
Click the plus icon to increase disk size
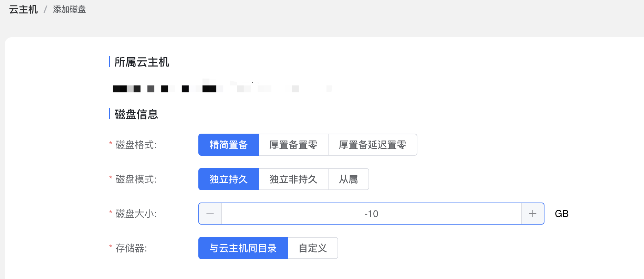tap(532, 214)
